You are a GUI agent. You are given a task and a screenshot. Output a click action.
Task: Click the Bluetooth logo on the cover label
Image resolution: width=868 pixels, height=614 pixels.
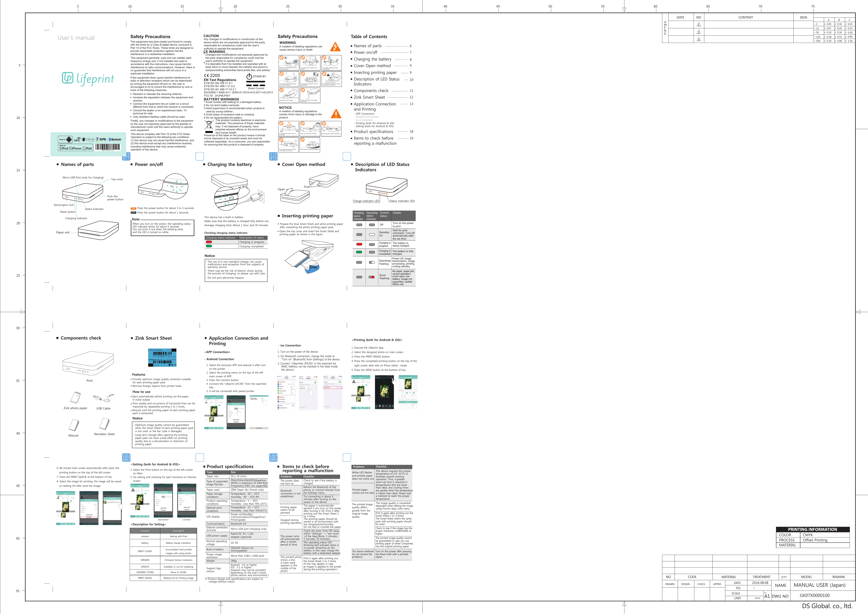coord(115,140)
